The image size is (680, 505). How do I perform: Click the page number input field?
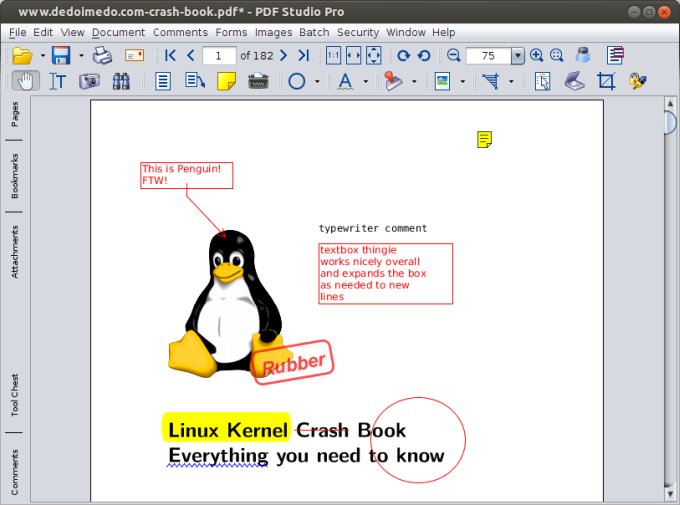point(219,56)
